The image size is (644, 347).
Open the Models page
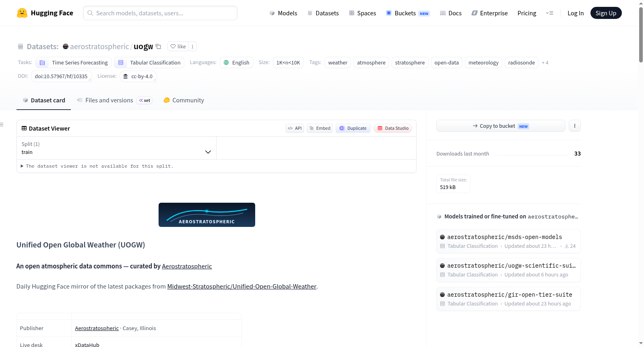[283, 13]
